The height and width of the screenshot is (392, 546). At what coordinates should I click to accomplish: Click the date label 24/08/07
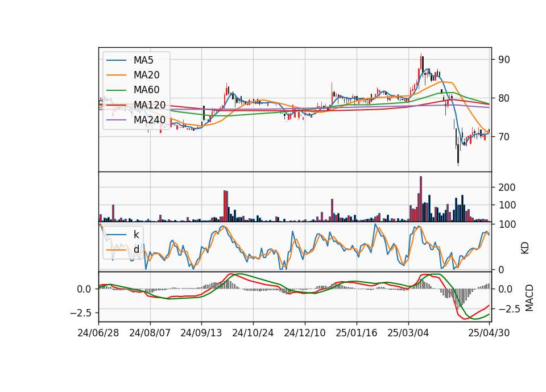150,333
